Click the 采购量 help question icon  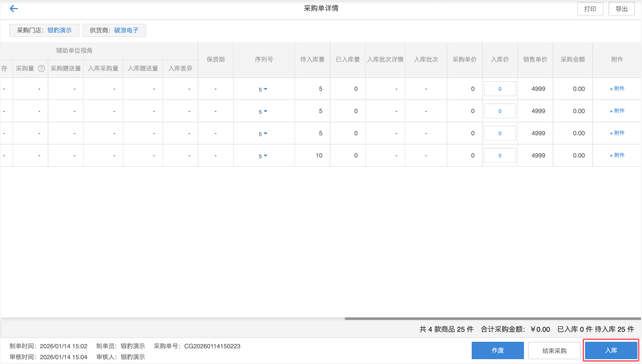click(x=41, y=68)
